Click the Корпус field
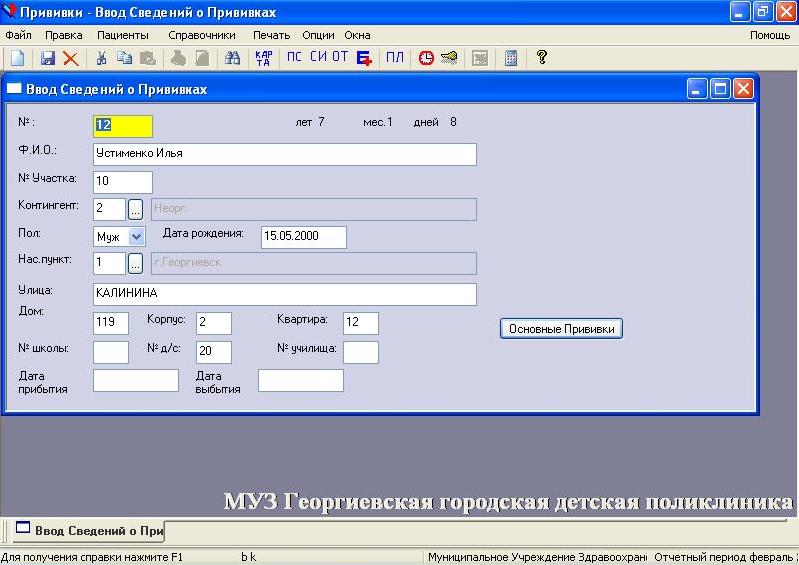This screenshot has height=565, width=799. point(214,324)
